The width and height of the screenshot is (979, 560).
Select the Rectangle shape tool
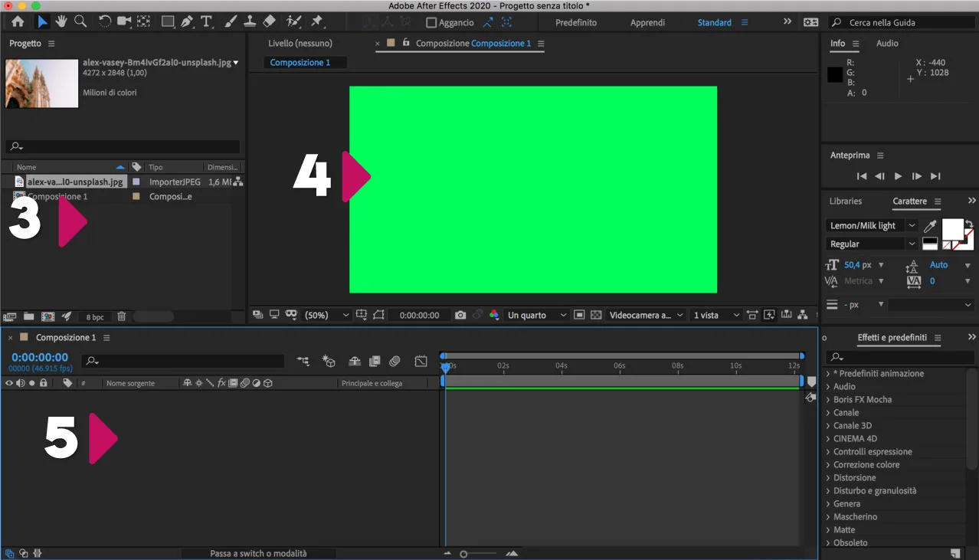pyautogui.click(x=167, y=21)
